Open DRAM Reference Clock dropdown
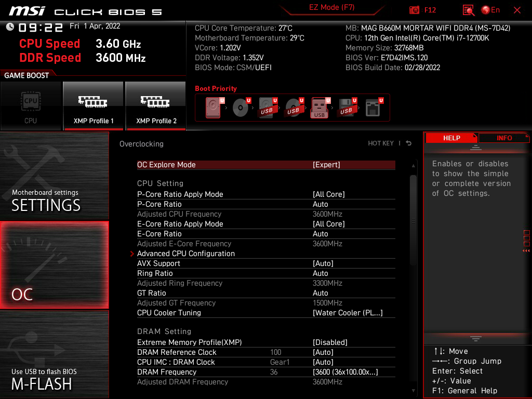This screenshot has height=399, width=532. pos(266,352)
